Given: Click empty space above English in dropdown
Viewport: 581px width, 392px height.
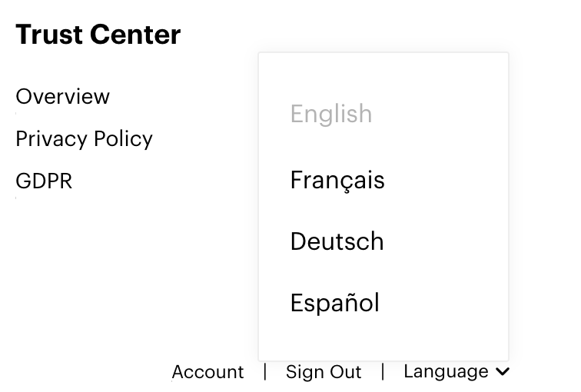Looking at the screenshot, I should pyautogui.click(x=383, y=73).
